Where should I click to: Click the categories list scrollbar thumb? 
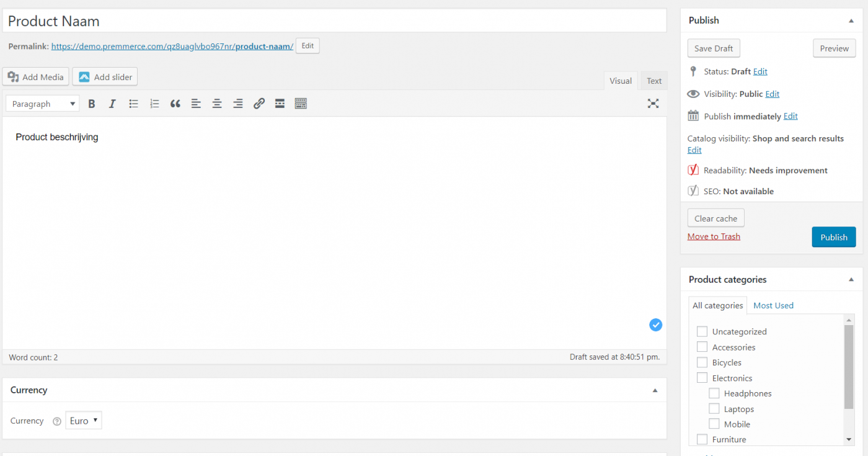(849, 367)
